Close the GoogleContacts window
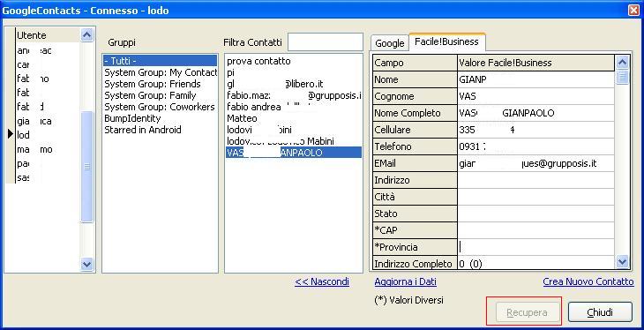Viewport: 644px width, 330px height. [633, 11]
